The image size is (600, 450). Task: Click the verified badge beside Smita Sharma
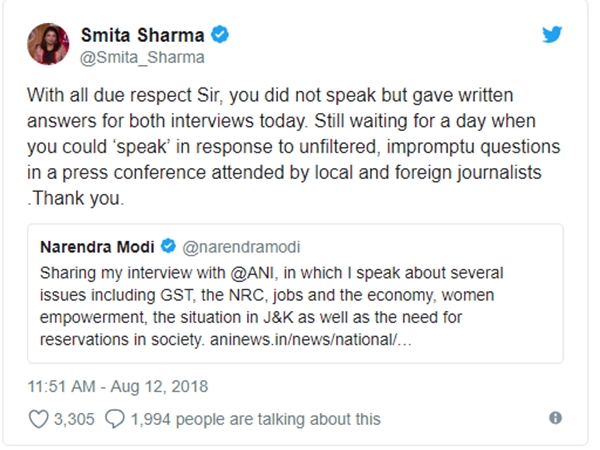pyautogui.click(x=220, y=36)
